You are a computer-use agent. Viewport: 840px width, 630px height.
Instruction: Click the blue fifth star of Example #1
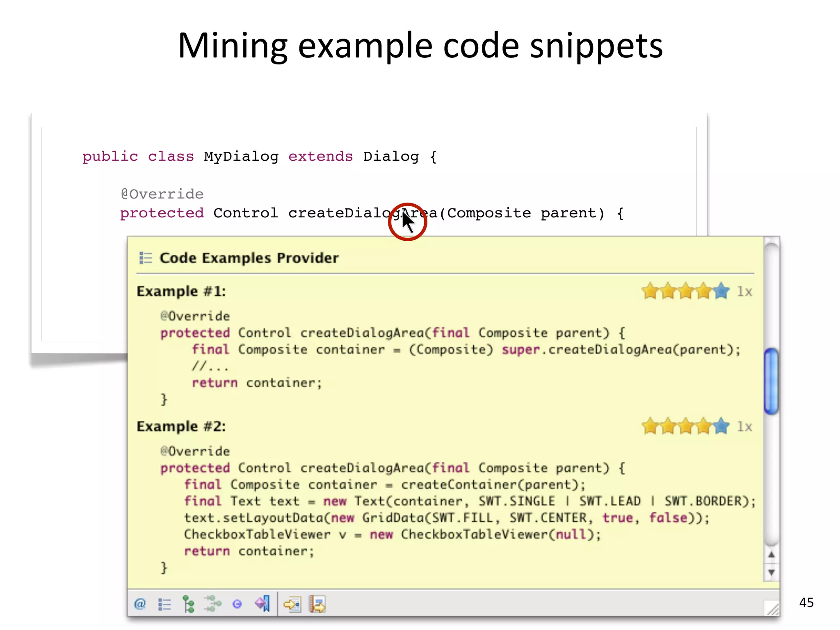721,291
